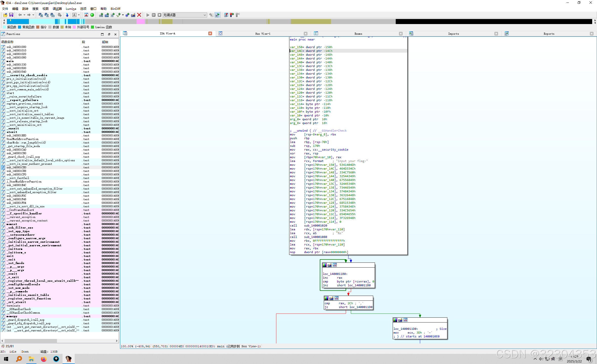Viewport: 597px width, 364px height.
Task: Open the Lumina menu
Action: (71, 9)
